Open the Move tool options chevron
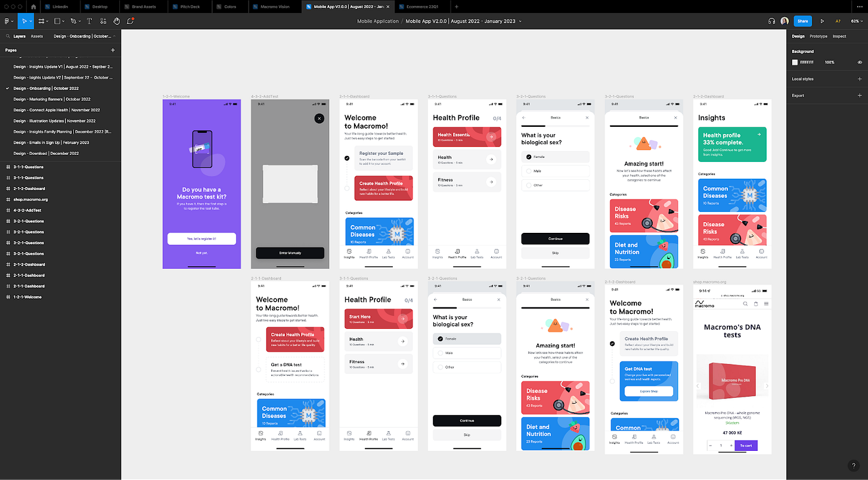Image resolution: width=868 pixels, height=480 pixels. [x=31, y=21]
